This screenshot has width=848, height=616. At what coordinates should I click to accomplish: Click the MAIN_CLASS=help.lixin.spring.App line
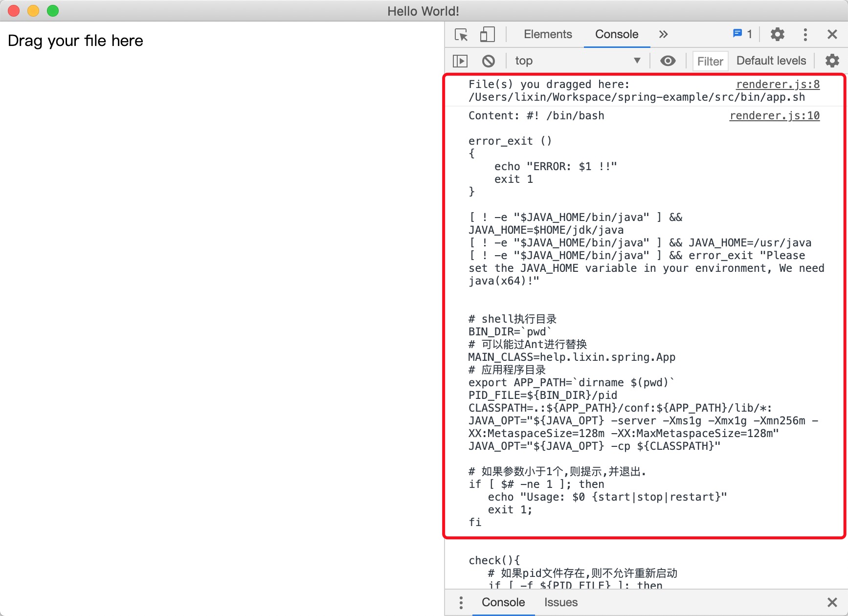tap(572, 357)
